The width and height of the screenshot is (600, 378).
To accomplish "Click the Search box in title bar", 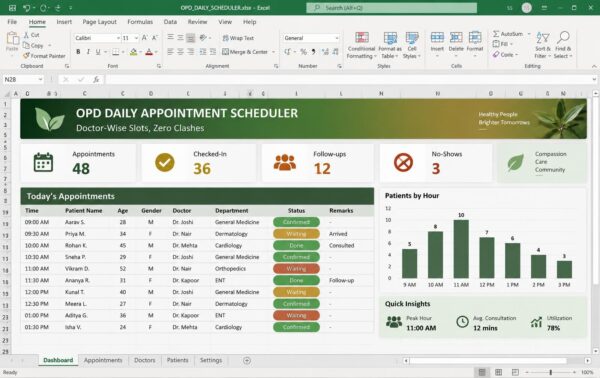I will [391, 8].
